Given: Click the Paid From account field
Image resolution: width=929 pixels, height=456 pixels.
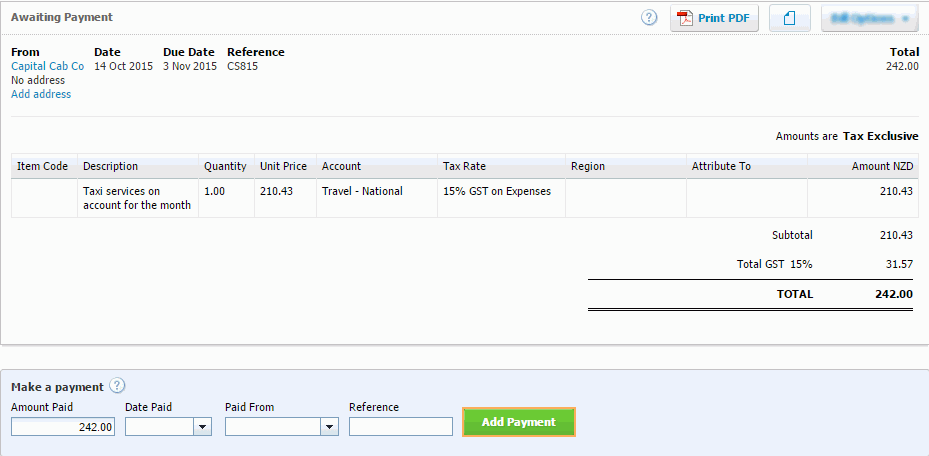Looking at the screenshot, I should click(273, 426).
